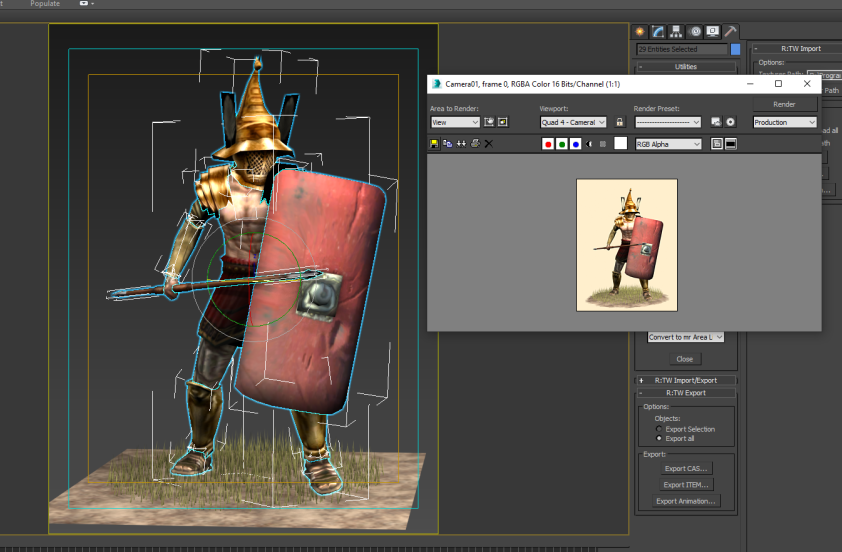Save the rendered image with the disk icon
Screen dimensions: 842x552
tap(434, 144)
